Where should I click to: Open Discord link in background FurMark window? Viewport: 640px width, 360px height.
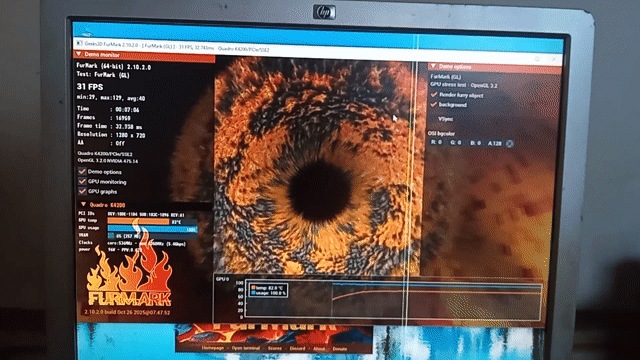click(297, 349)
